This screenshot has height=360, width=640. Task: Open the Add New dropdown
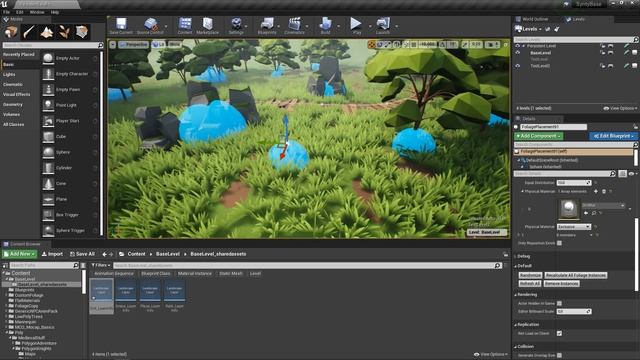coord(19,254)
